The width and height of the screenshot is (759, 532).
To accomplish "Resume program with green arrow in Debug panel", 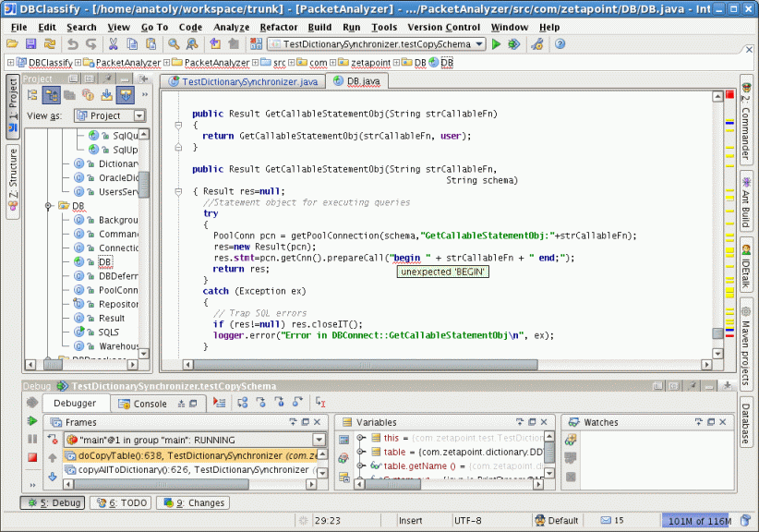I will (32, 421).
